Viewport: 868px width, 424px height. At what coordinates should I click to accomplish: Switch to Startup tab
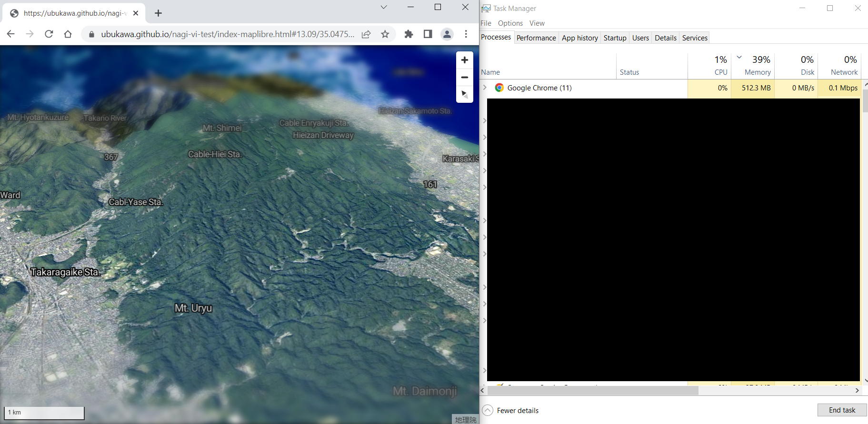[x=615, y=38]
